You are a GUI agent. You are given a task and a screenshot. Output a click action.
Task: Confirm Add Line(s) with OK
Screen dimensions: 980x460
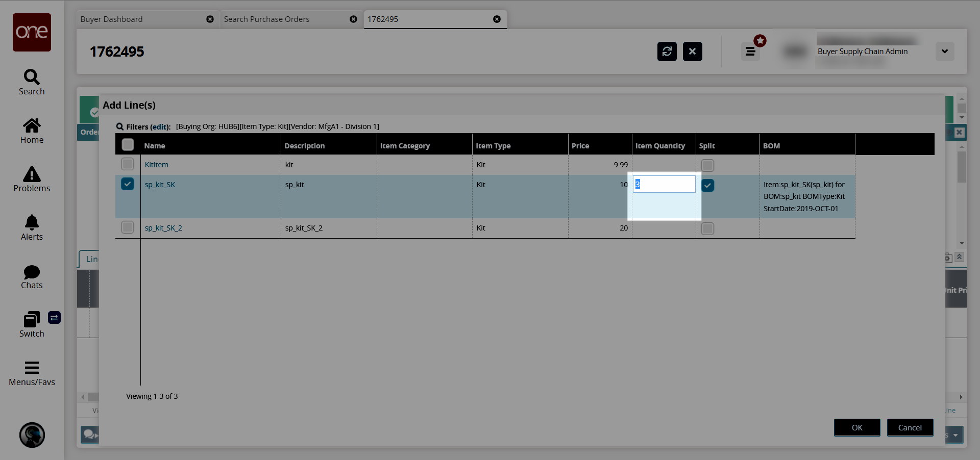857,428
